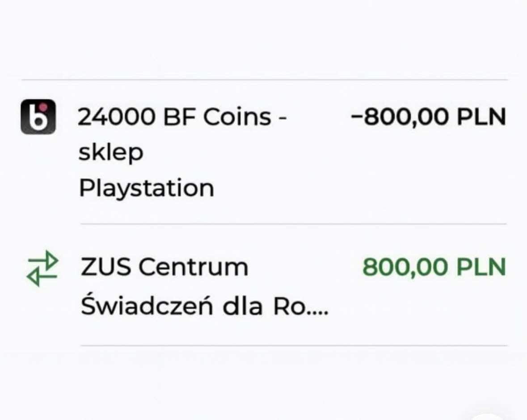Click the green 800,00 PLN income amount

click(434, 267)
